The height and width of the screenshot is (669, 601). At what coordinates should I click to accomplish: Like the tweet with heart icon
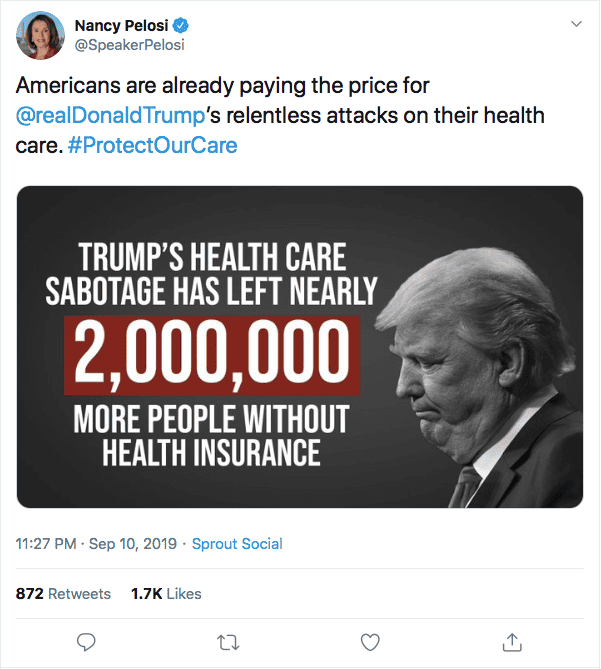point(370,640)
